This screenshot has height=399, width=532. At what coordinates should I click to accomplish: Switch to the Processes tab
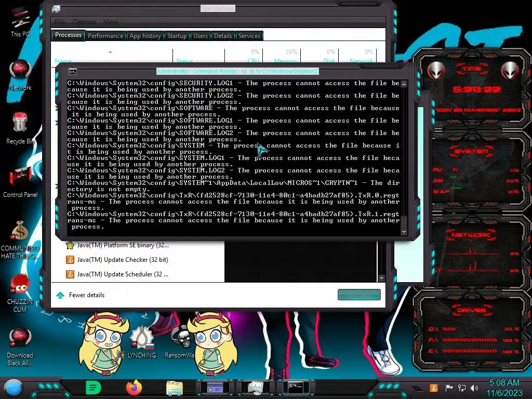click(68, 35)
